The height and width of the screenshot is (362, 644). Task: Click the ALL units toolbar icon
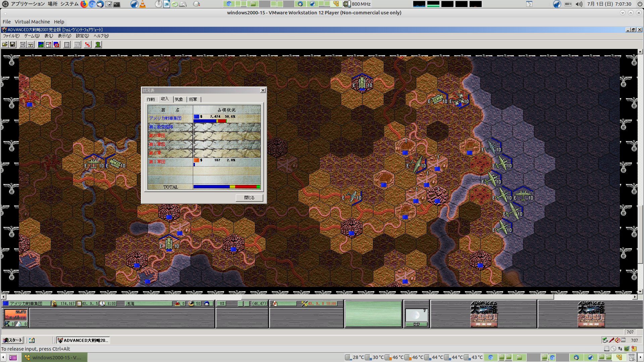pyautogui.click(x=77, y=45)
